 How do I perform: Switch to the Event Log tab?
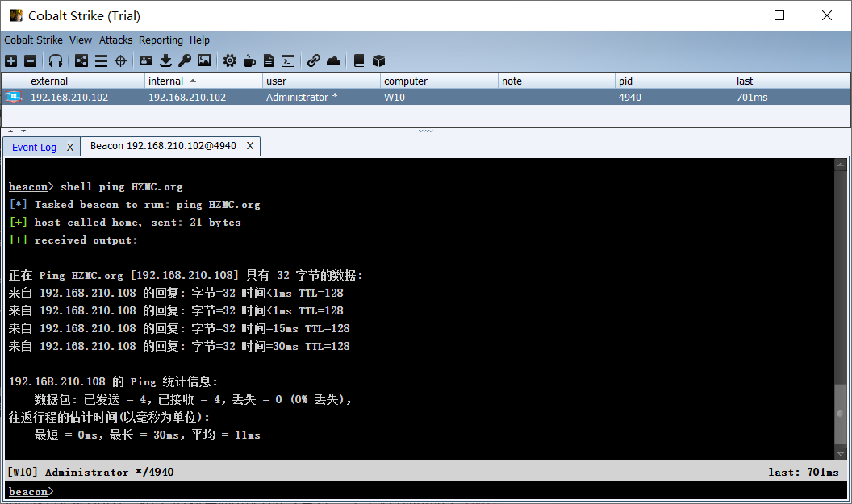(x=34, y=147)
